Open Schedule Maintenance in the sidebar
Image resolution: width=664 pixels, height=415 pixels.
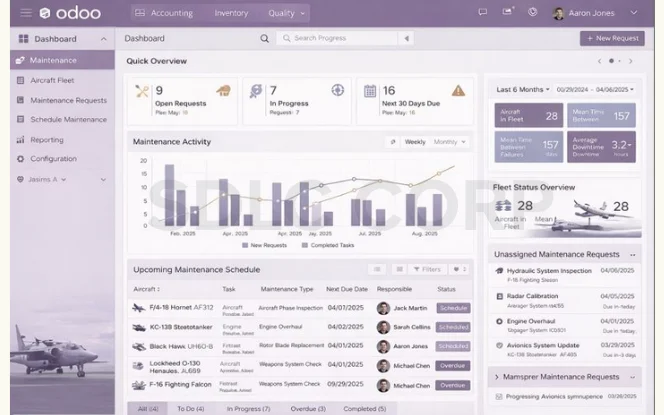[62, 120]
